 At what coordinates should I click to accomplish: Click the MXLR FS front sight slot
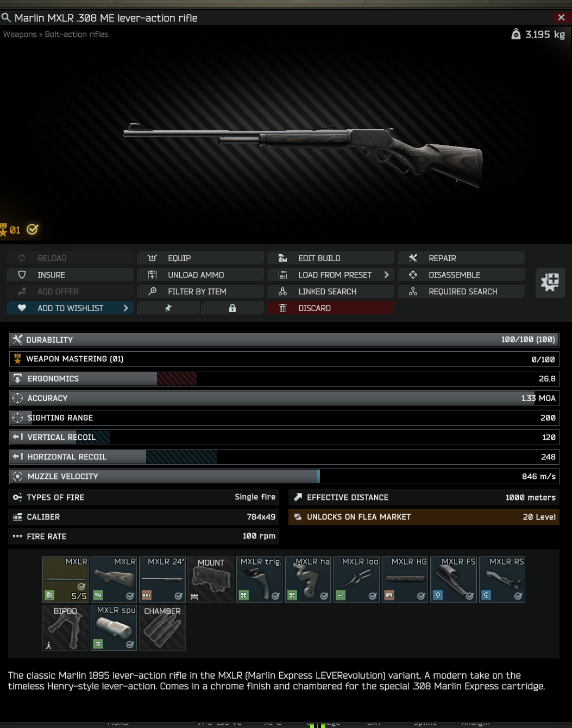[x=454, y=579]
